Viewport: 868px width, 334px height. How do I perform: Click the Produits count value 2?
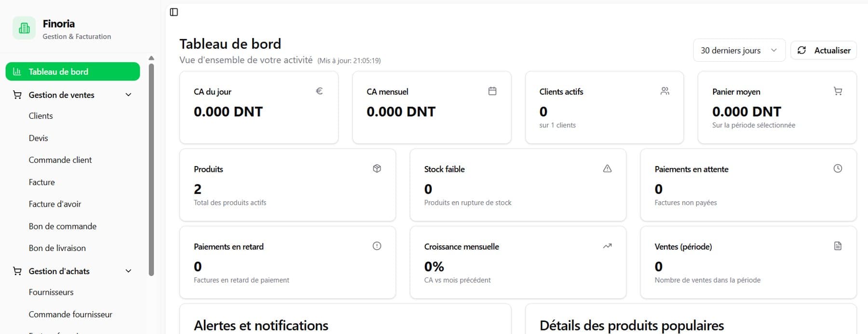[x=198, y=189]
